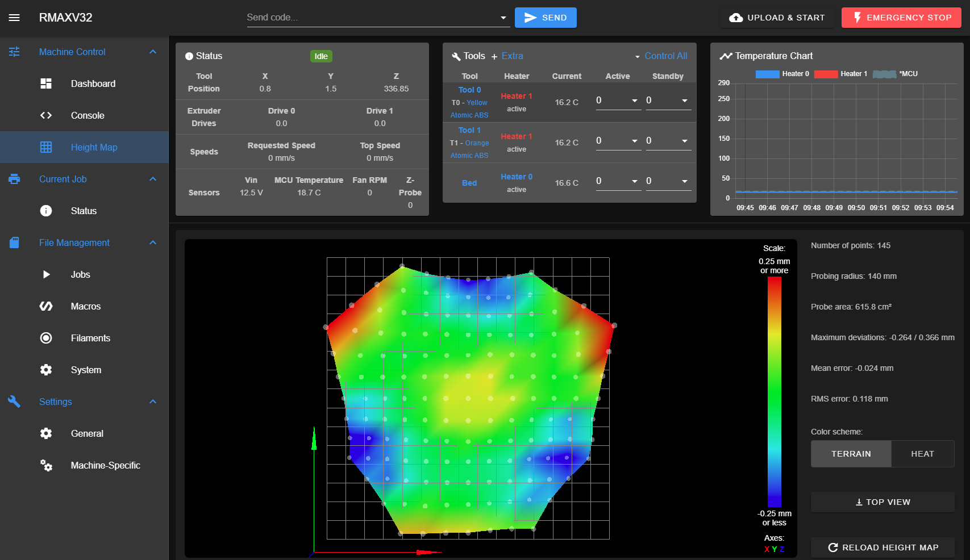
Task: Go to the Jobs page
Action: click(x=84, y=274)
